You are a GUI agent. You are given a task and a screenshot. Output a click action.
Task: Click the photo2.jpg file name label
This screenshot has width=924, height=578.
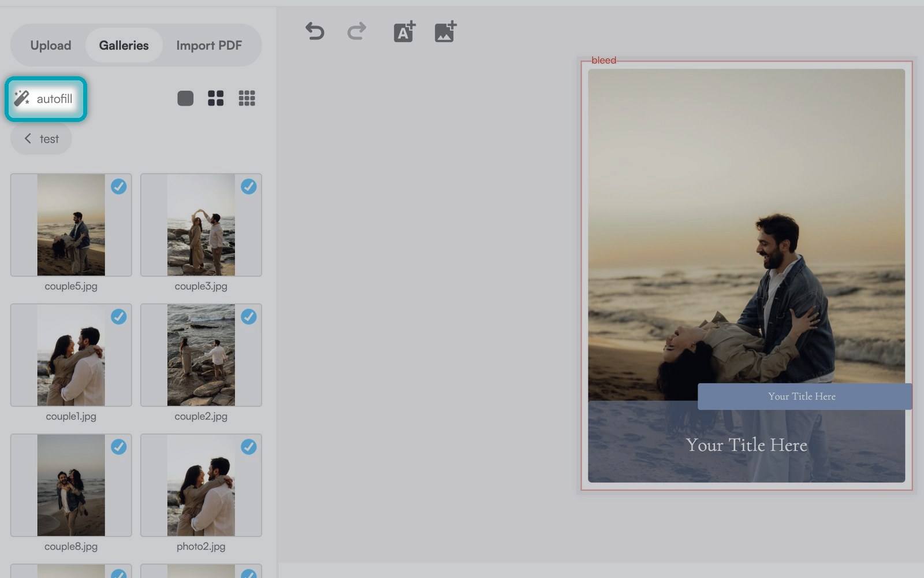pos(201,546)
